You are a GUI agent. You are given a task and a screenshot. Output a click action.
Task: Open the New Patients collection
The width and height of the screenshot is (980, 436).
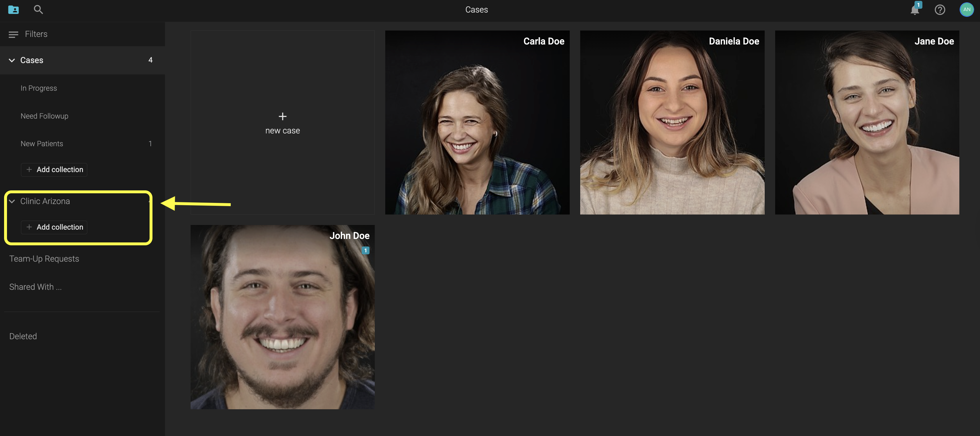pyautogui.click(x=42, y=144)
